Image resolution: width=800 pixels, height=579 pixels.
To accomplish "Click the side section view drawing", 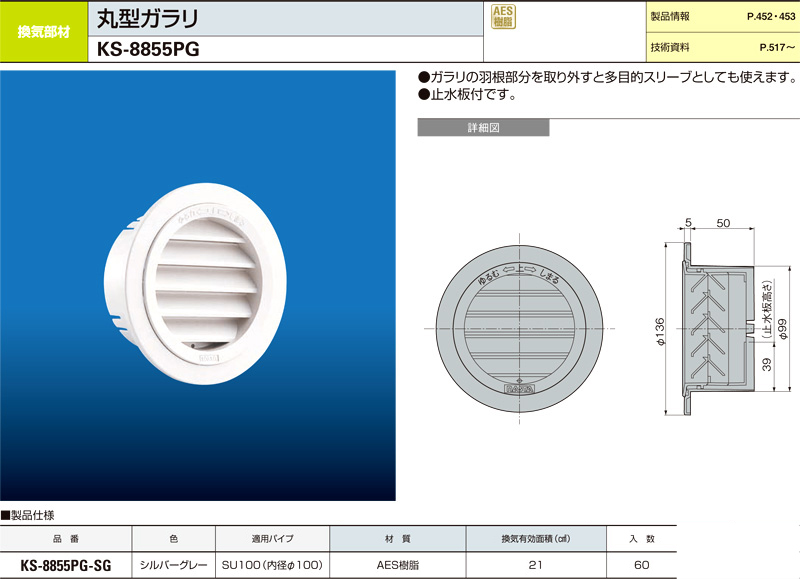I will tap(719, 329).
